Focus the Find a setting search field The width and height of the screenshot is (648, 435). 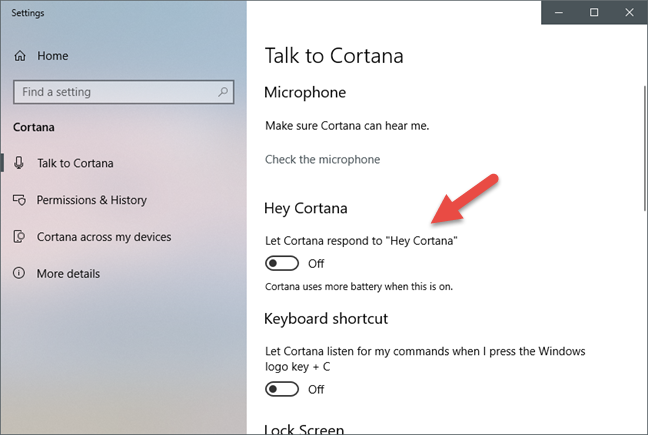pyautogui.click(x=124, y=92)
